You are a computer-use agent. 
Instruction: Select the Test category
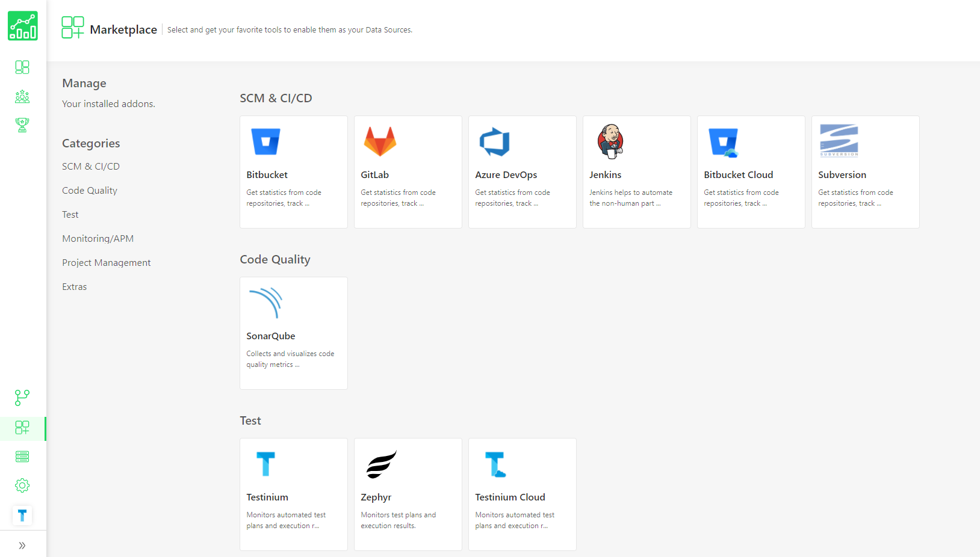point(70,214)
